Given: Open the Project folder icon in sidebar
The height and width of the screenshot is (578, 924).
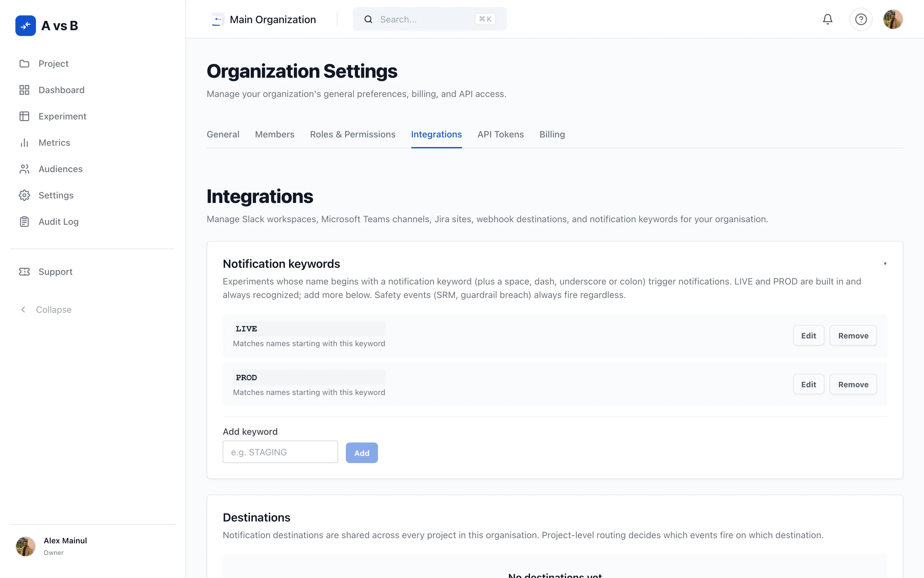Looking at the screenshot, I should click(x=24, y=64).
